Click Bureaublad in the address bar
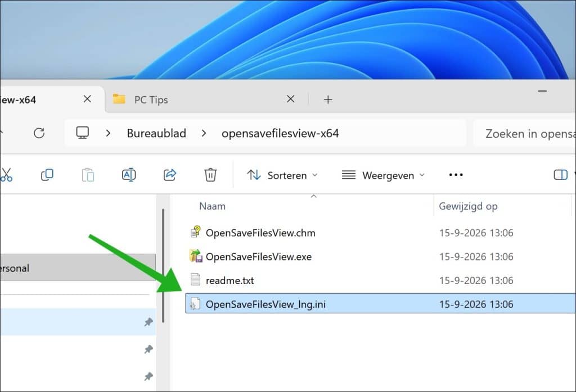The height and width of the screenshot is (392, 576). 156,133
